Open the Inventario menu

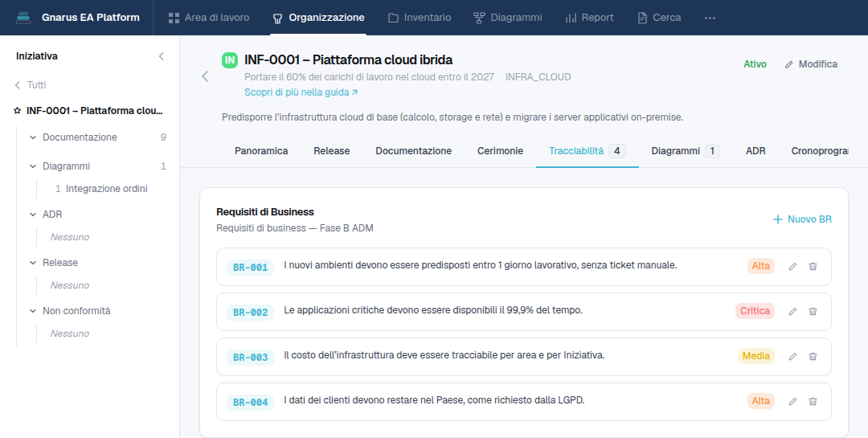point(420,18)
